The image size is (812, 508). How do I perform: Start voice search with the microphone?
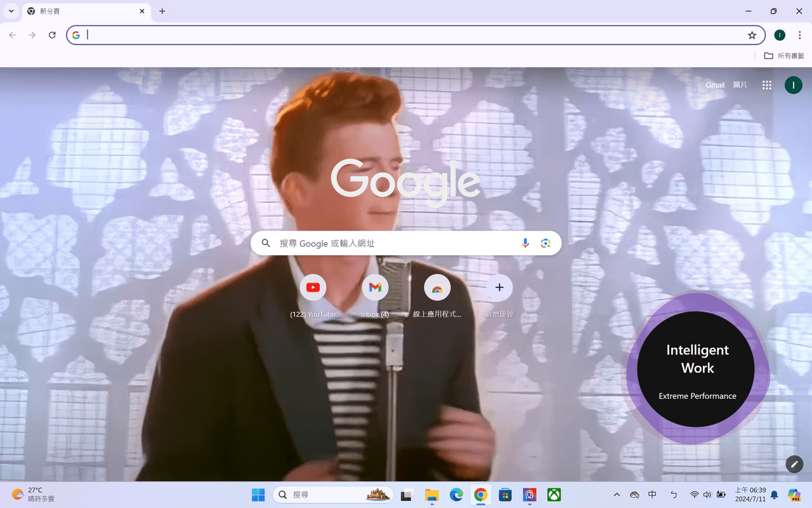tap(525, 243)
